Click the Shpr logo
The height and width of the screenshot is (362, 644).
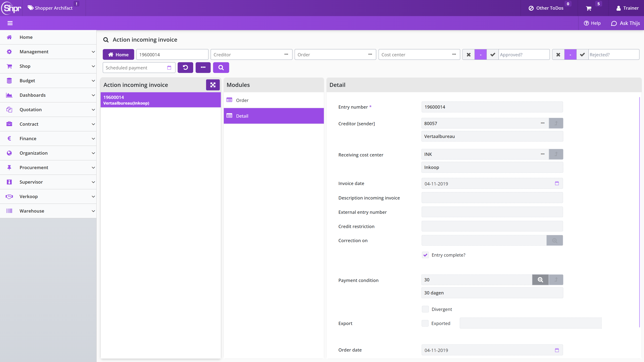tap(11, 8)
